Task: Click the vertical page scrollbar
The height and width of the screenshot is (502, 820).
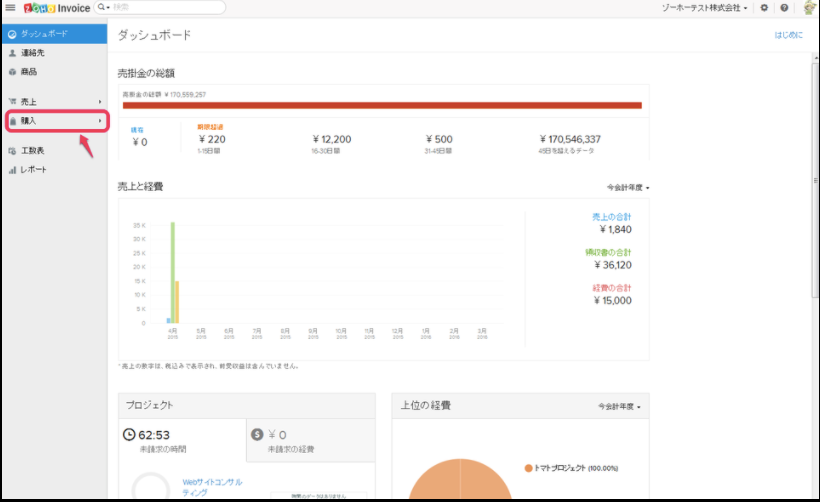Action: tap(815, 180)
